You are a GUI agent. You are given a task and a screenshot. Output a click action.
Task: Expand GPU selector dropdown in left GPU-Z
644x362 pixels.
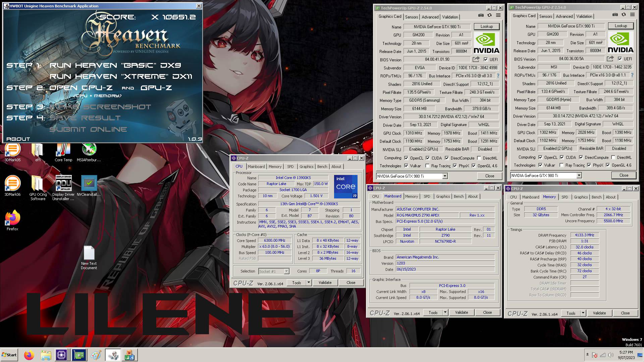pos(445,176)
